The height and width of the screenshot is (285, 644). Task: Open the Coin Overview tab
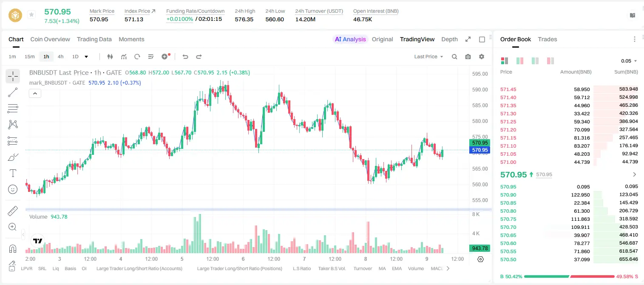pos(50,39)
